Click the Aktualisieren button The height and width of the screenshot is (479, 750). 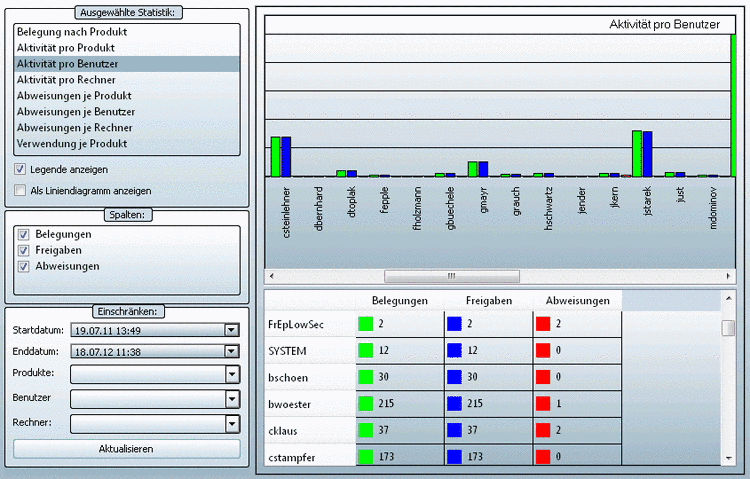(126, 449)
